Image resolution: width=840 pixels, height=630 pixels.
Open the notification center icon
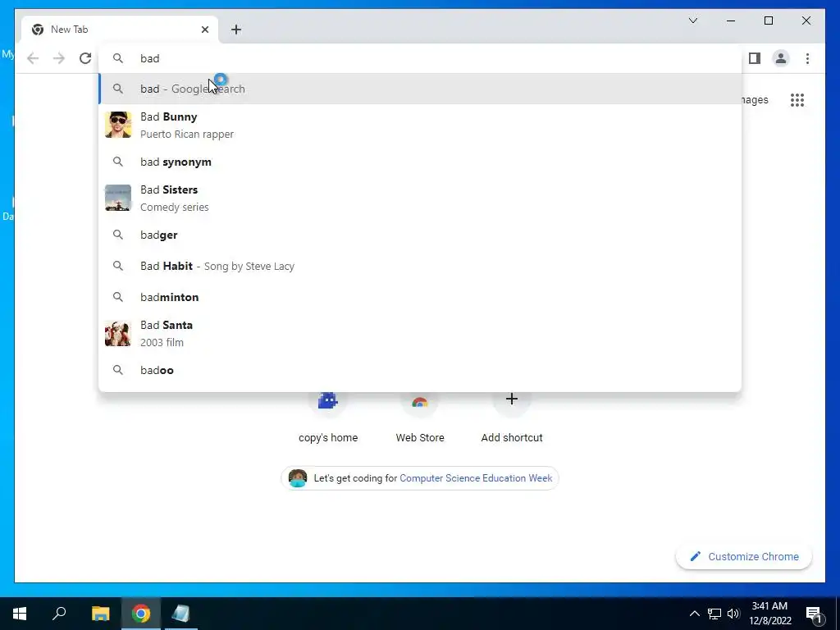(x=815, y=614)
